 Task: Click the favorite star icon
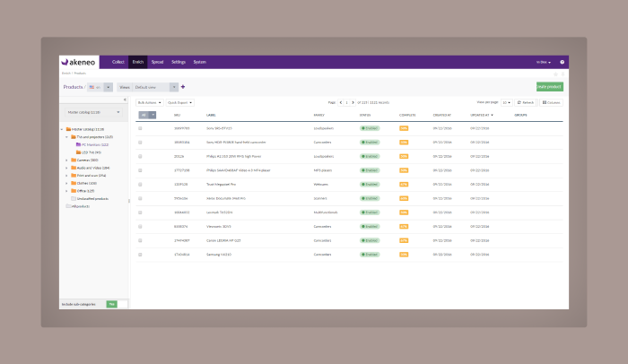click(555, 74)
